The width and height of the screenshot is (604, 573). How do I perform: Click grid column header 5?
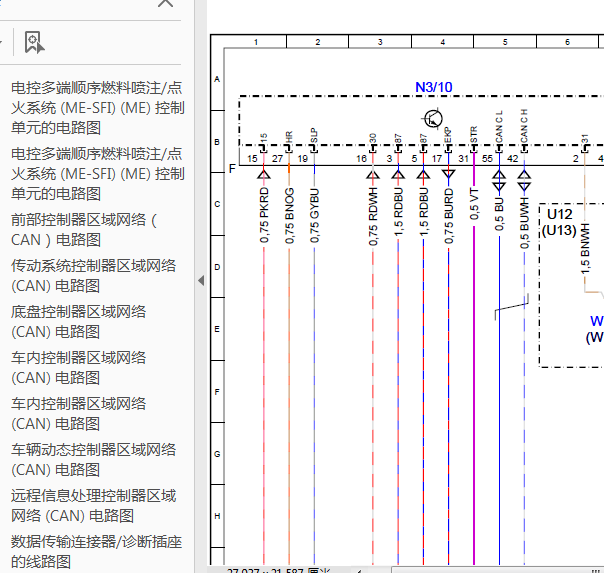click(x=505, y=42)
